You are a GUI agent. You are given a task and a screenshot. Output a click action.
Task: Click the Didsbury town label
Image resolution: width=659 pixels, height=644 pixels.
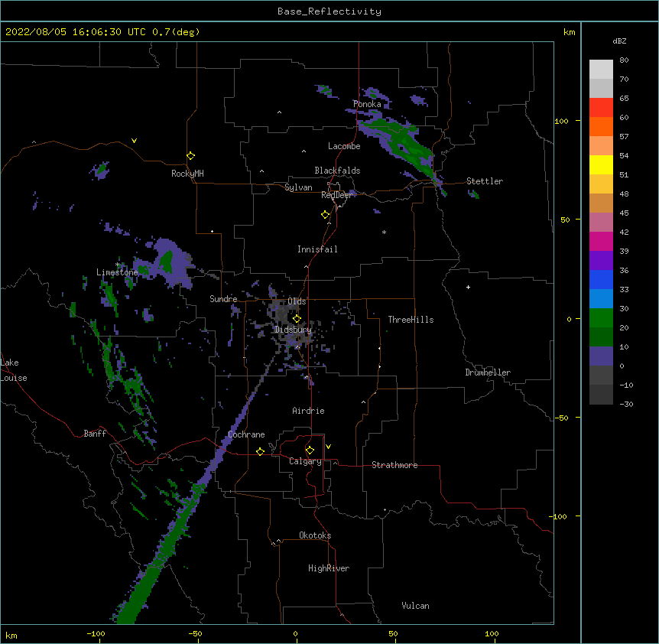point(293,330)
